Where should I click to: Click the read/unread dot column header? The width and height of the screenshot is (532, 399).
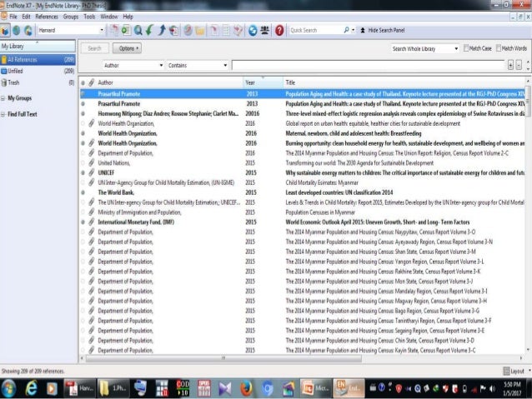click(83, 82)
